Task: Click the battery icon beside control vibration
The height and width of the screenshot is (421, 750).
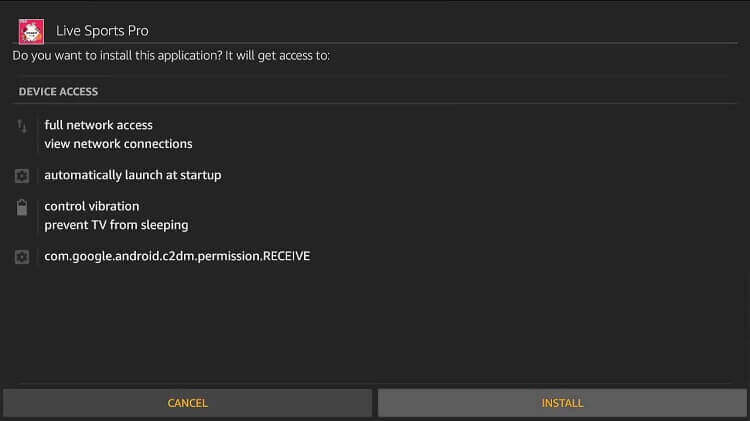Action: point(22,208)
